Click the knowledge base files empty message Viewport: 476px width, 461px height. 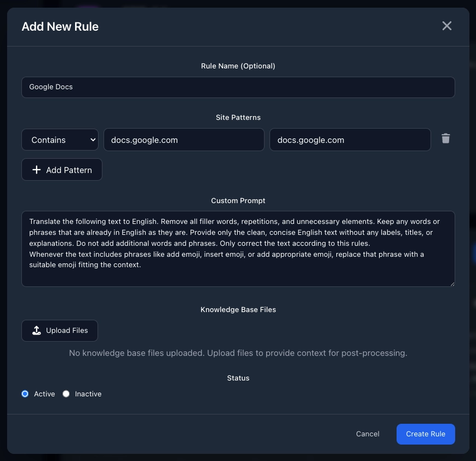(x=238, y=353)
